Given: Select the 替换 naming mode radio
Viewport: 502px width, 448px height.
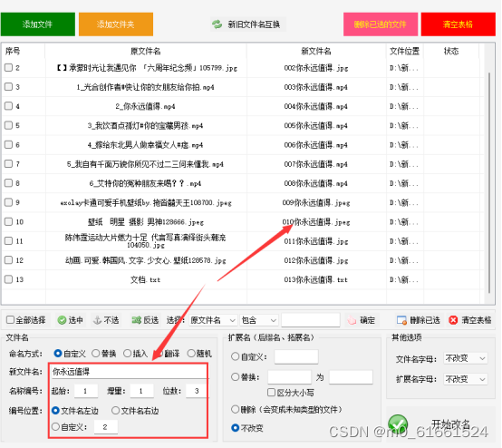Looking at the screenshot, I should 96,354.
